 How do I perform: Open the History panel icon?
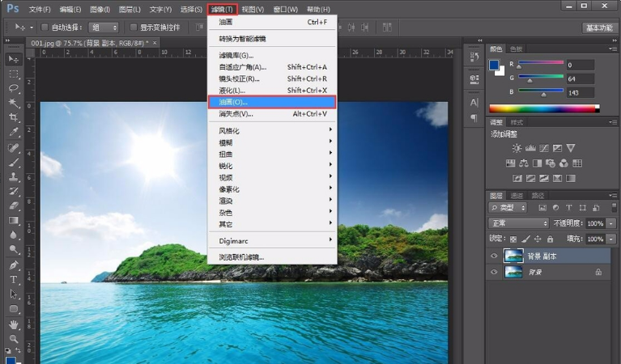point(474,57)
